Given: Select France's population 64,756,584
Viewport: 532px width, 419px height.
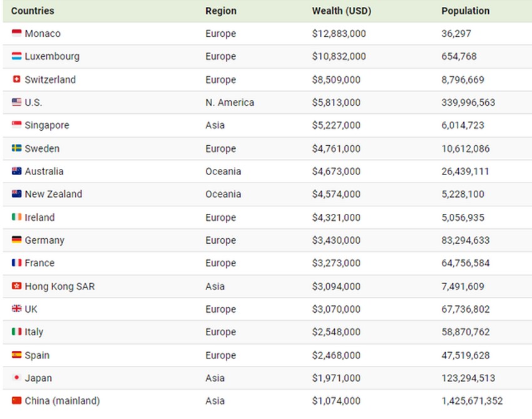Looking at the screenshot, I should pos(466,263).
